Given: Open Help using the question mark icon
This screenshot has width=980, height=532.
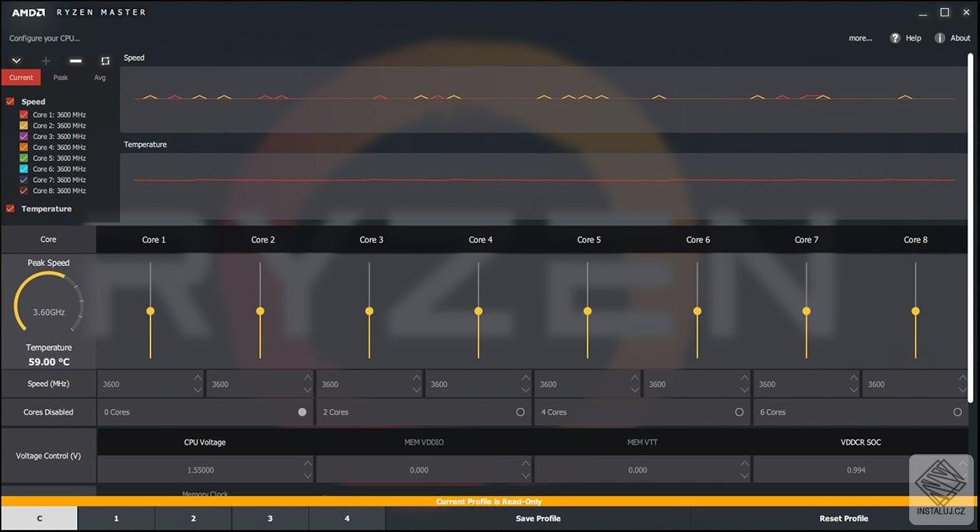Looking at the screenshot, I should [894, 37].
